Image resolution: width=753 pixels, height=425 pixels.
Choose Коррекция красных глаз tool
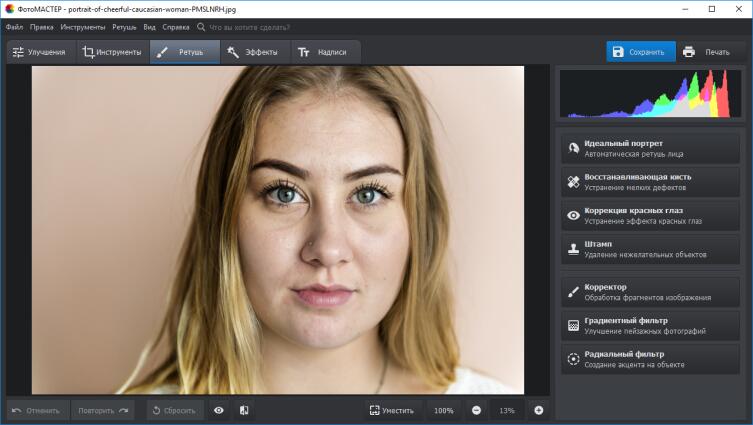pyautogui.click(x=650, y=215)
